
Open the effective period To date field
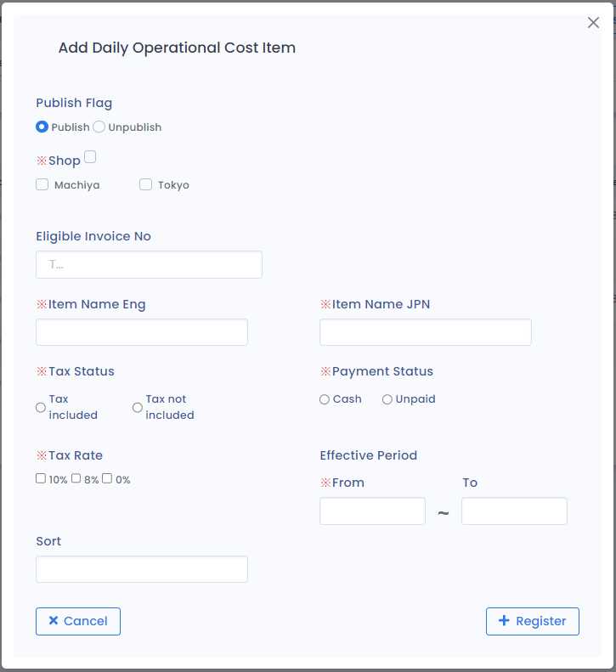514,511
